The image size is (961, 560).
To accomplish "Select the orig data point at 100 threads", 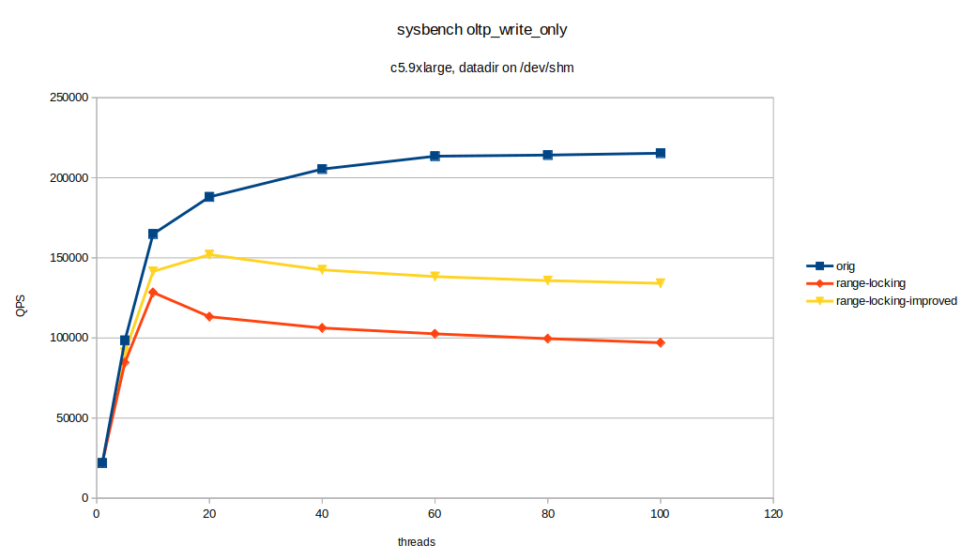I will click(x=661, y=153).
